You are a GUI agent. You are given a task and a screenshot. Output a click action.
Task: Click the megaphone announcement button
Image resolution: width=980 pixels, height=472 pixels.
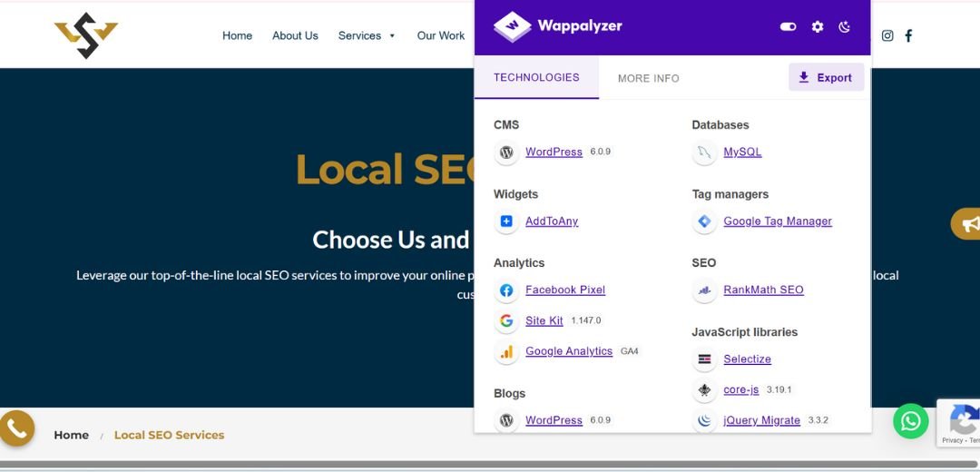(966, 224)
